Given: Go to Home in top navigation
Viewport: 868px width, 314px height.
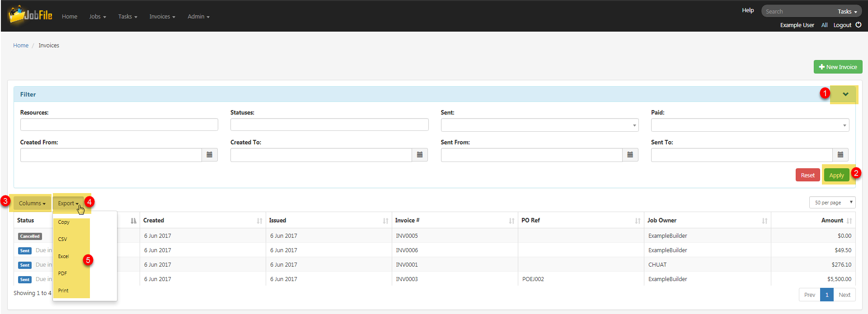Looking at the screenshot, I should click(x=70, y=16).
